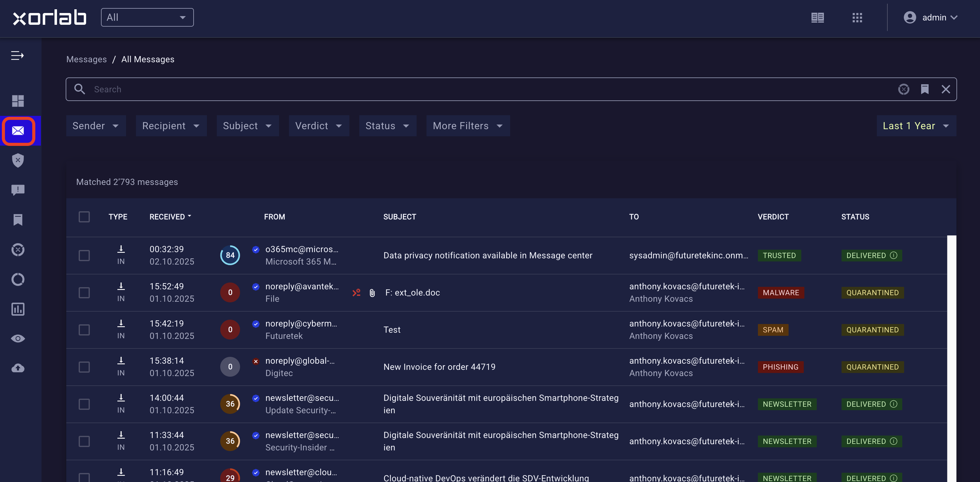
Task: Click the FROM column header
Action: [x=274, y=217]
